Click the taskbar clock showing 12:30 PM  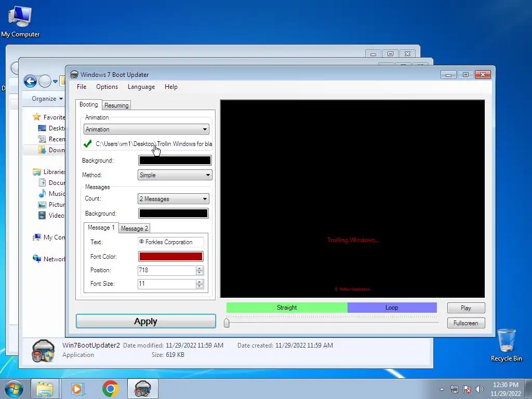(x=506, y=389)
